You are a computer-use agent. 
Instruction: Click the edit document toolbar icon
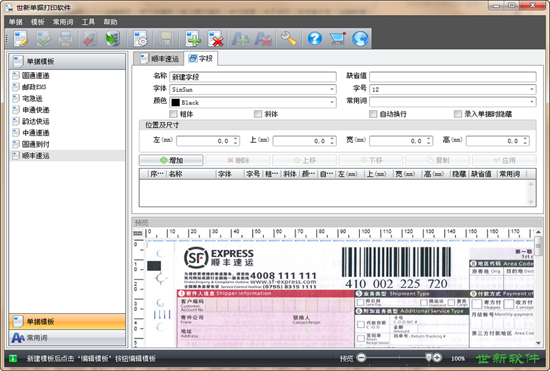tap(20, 39)
